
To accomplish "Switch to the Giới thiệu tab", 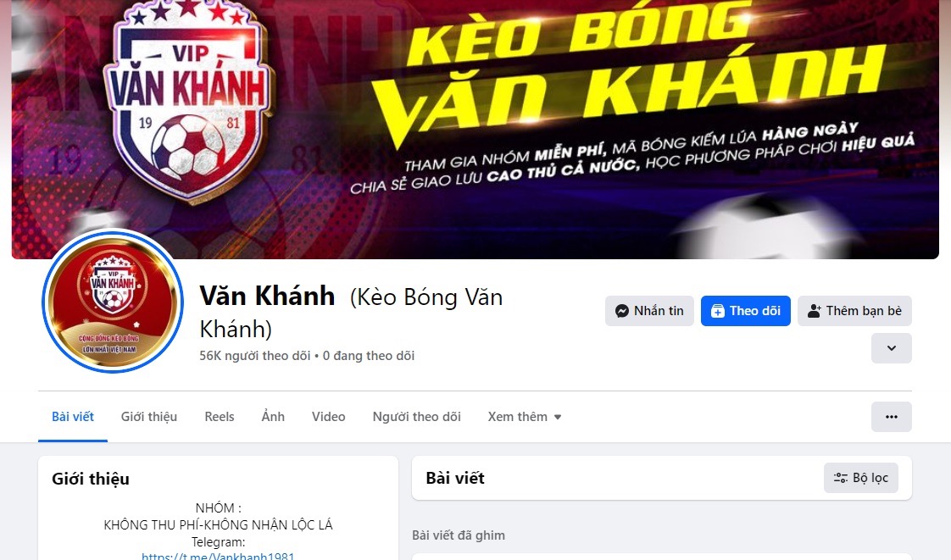I will coord(149,417).
